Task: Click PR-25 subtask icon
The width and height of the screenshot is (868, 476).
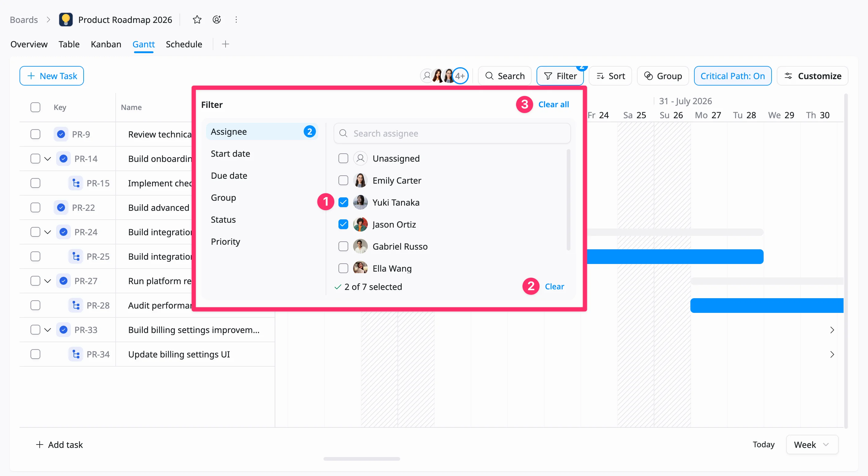Action: tap(76, 256)
